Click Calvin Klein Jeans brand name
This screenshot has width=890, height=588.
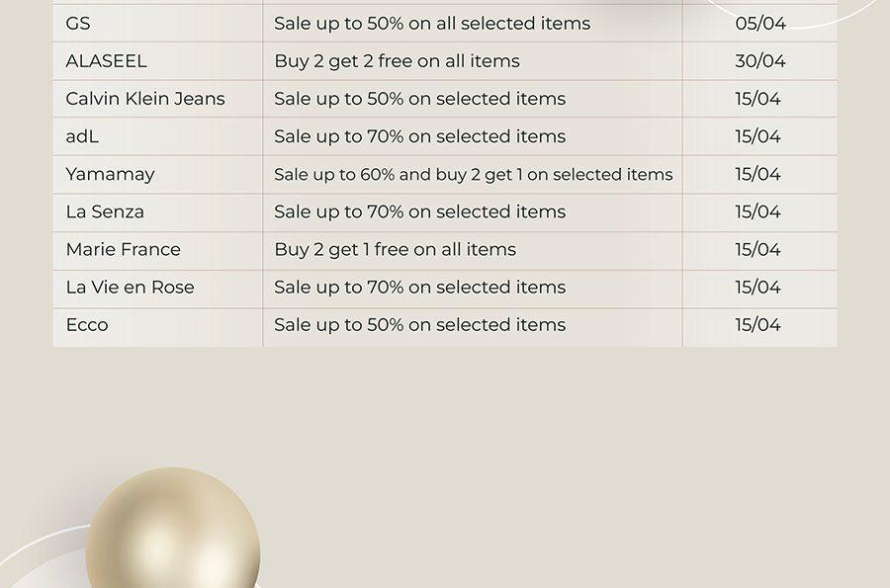[145, 99]
